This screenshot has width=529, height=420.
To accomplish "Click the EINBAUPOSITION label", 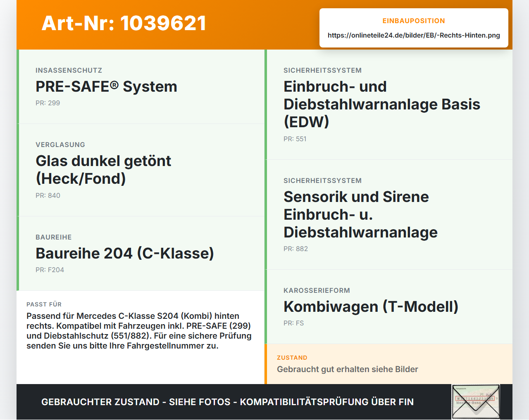I will click(414, 21).
